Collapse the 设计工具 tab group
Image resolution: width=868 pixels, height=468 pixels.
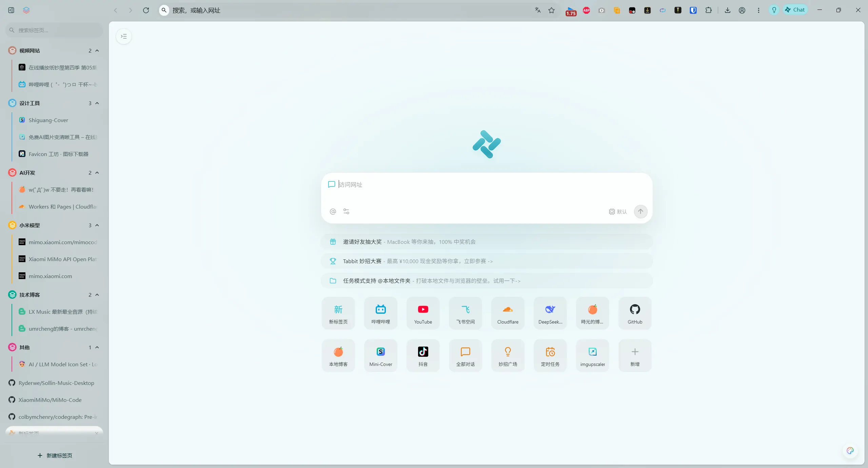click(97, 103)
